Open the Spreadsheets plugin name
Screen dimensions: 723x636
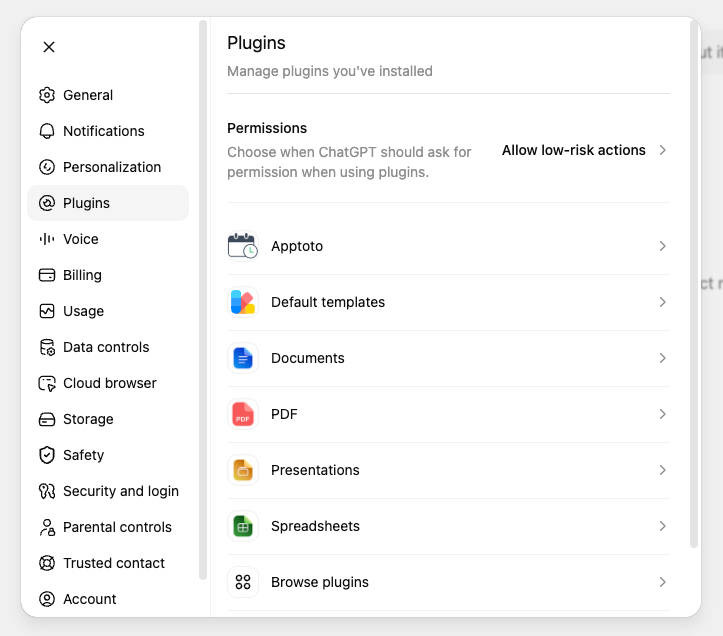[315, 526]
